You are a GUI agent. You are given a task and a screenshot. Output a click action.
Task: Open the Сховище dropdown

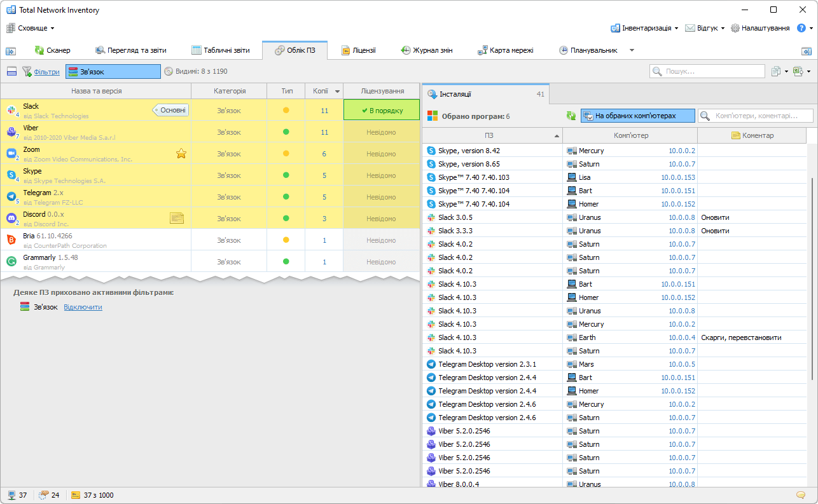(31, 28)
